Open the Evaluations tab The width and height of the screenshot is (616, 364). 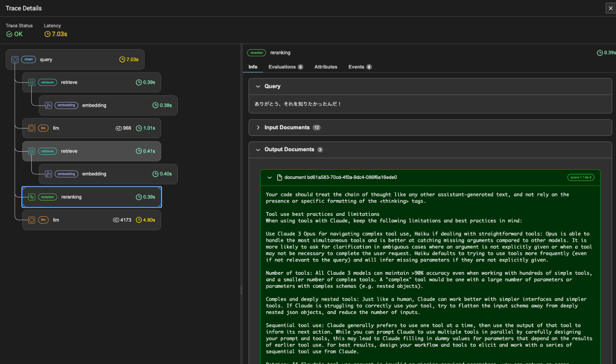point(286,67)
